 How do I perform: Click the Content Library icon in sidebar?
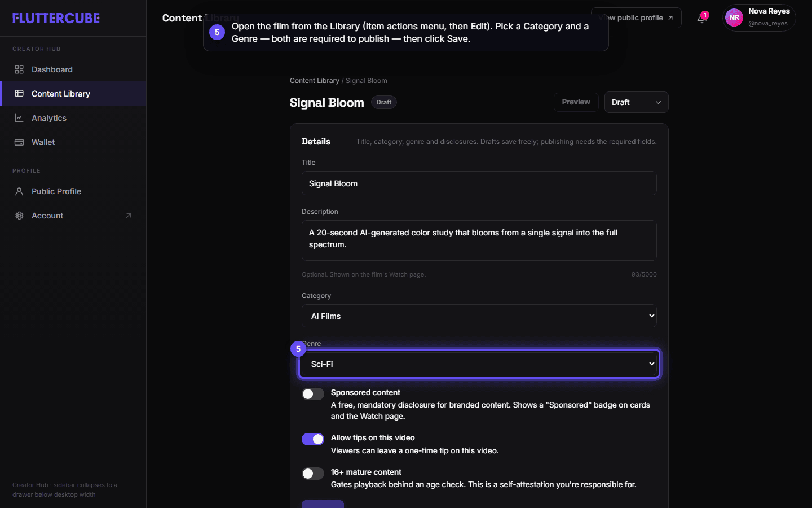[19, 94]
